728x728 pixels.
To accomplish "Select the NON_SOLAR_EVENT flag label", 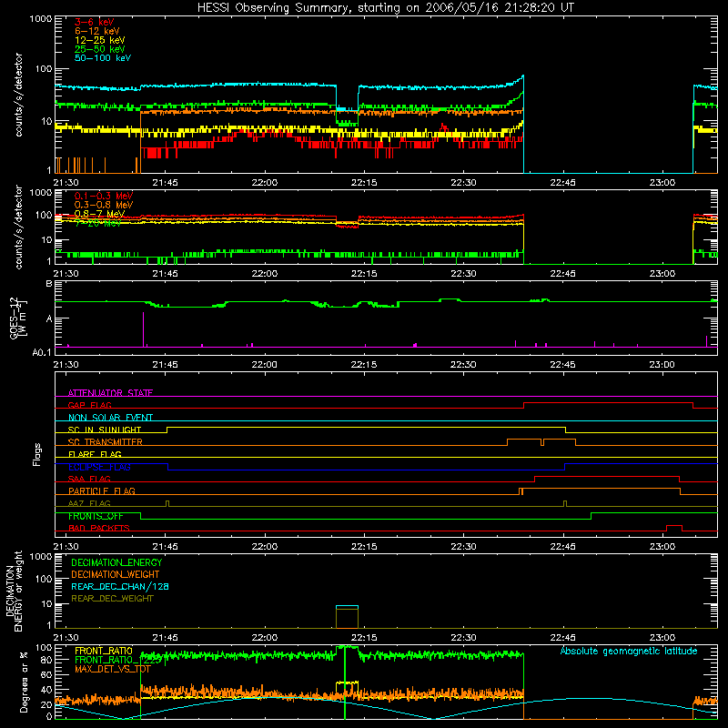I will tap(110, 418).
